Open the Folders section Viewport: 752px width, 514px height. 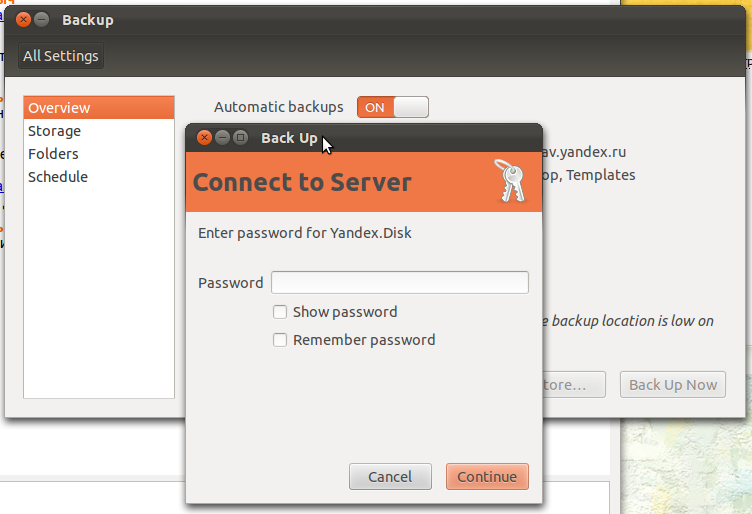[x=99, y=154]
